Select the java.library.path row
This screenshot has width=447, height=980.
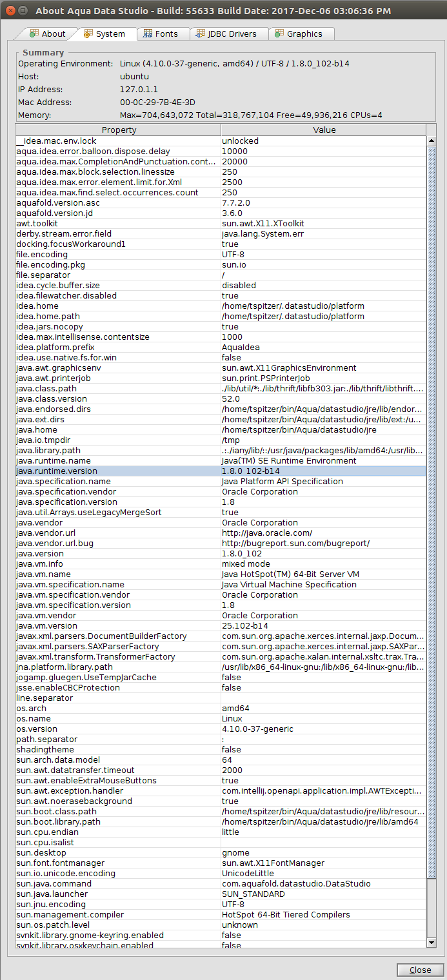pos(221,450)
